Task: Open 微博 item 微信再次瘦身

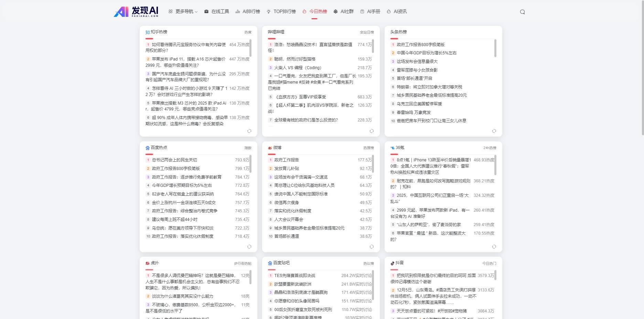Action: coord(287,203)
